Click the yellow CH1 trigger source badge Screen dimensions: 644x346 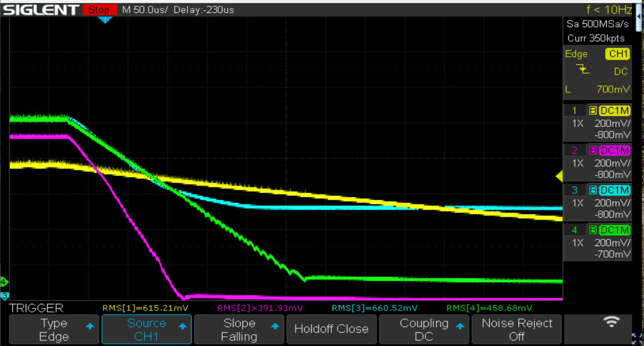tap(618, 54)
